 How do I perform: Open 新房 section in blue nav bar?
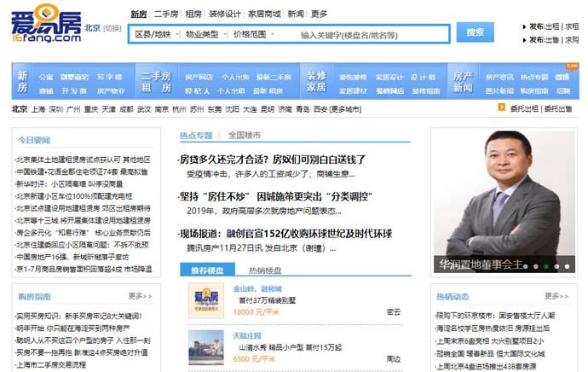point(22,81)
